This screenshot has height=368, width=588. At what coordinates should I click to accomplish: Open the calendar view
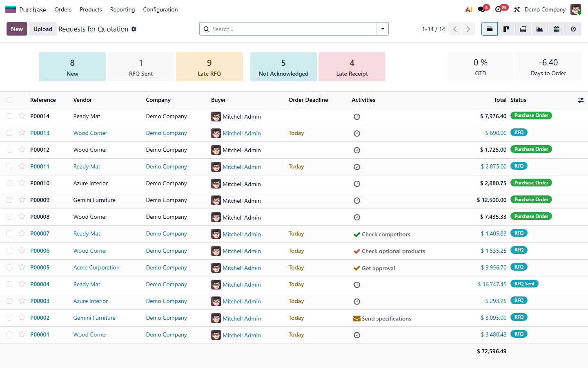pos(557,29)
